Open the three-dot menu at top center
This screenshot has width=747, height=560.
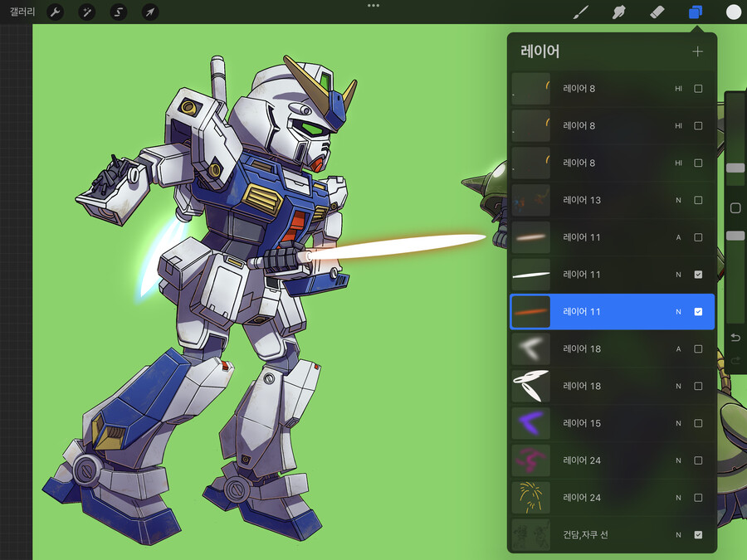(x=373, y=6)
